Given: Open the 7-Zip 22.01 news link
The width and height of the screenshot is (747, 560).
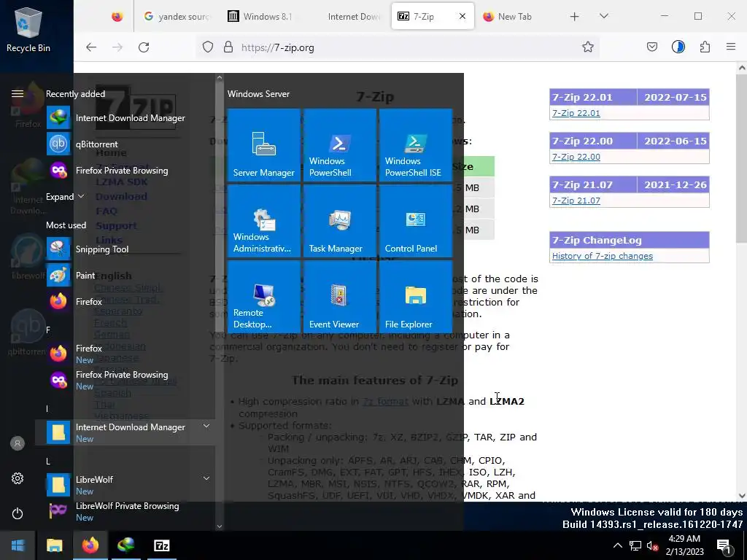Looking at the screenshot, I should point(576,113).
